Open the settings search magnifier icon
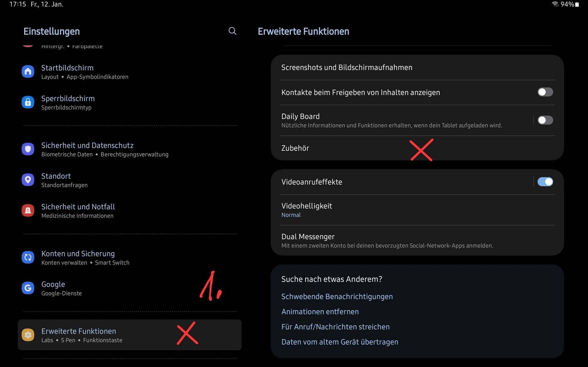 232,31
